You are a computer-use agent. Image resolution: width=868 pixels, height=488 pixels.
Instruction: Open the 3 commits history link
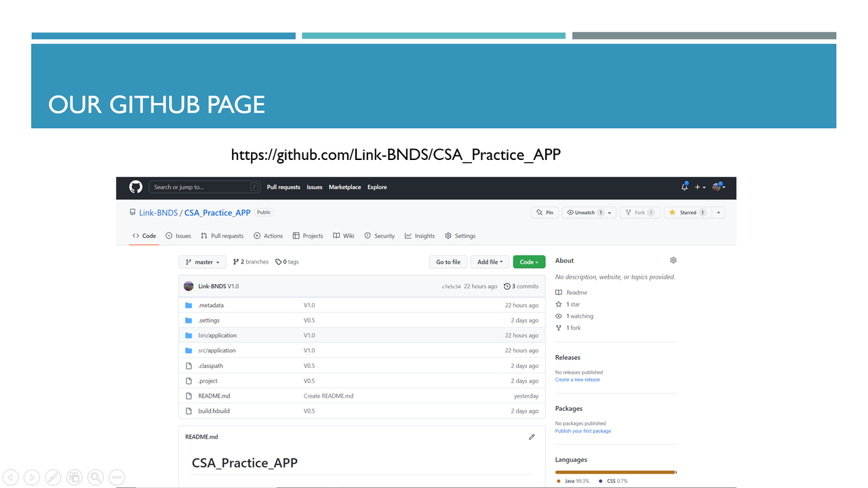tap(521, 286)
